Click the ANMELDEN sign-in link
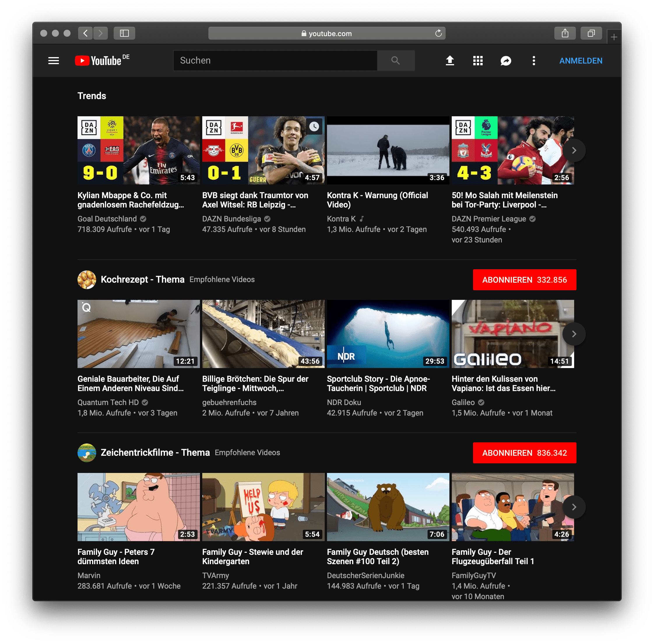 pyautogui.click(x=581, y=61)
